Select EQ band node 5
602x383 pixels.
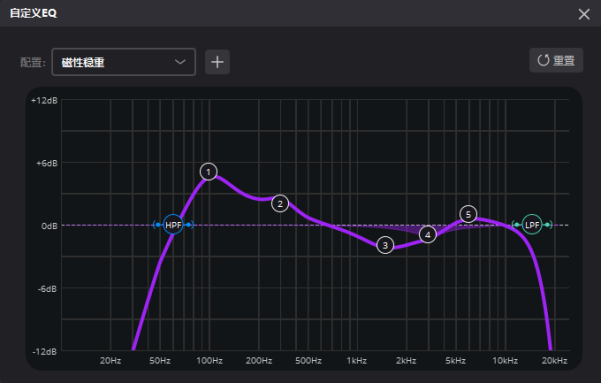click(468, 214)
